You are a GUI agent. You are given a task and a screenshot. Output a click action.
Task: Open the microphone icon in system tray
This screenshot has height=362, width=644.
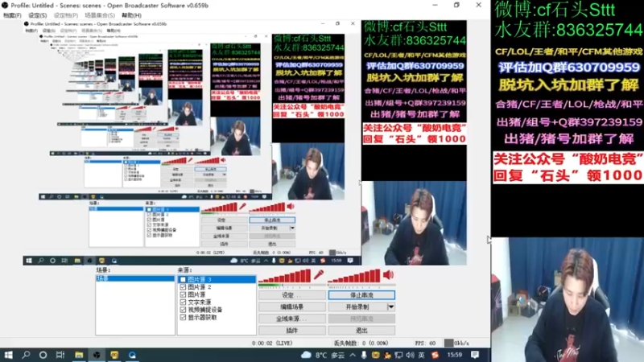click(364, 355)
